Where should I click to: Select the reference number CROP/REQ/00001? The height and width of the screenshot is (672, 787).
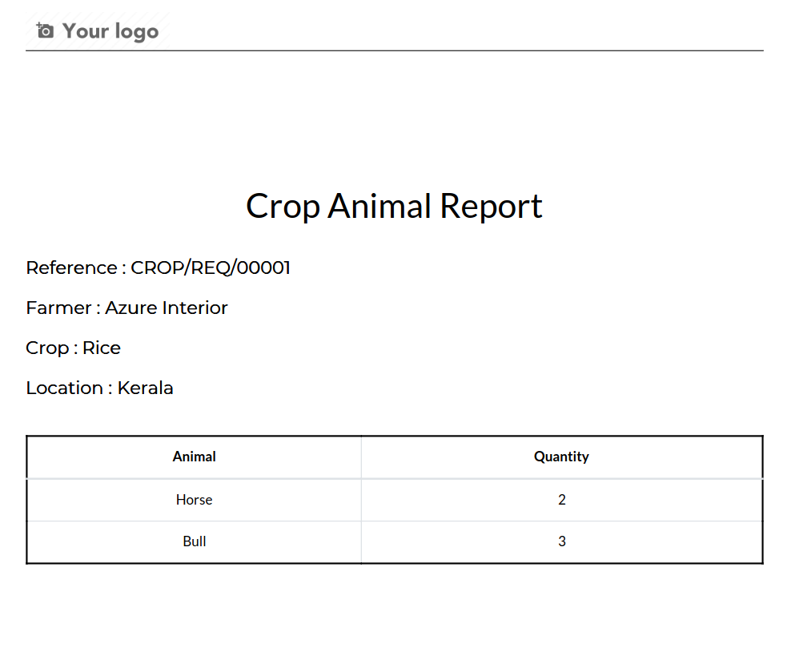(x=211, y=268)
